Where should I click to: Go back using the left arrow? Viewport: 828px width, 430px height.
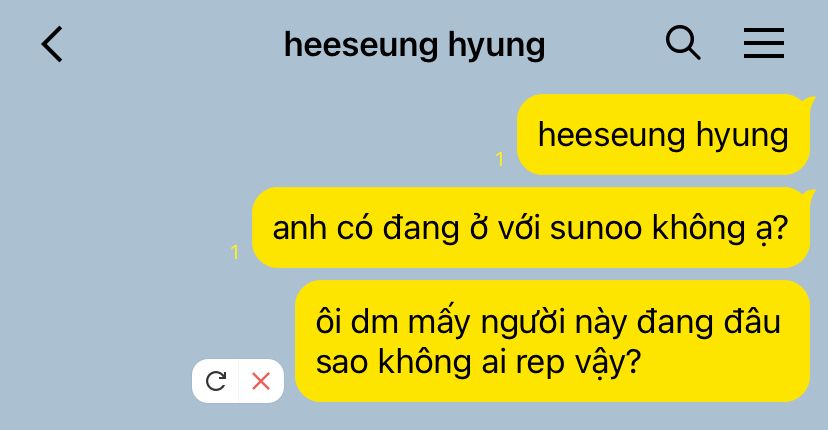(52, 44)
